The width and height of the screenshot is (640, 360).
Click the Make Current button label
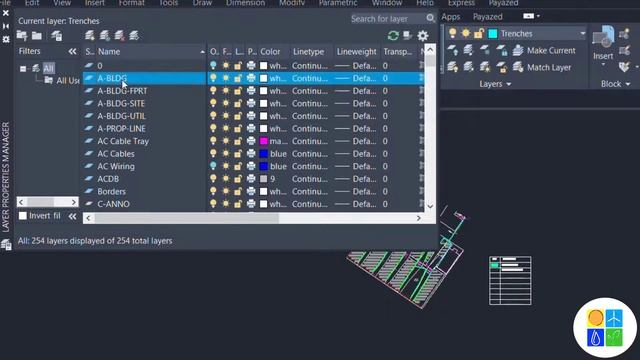tap(551, 50)
